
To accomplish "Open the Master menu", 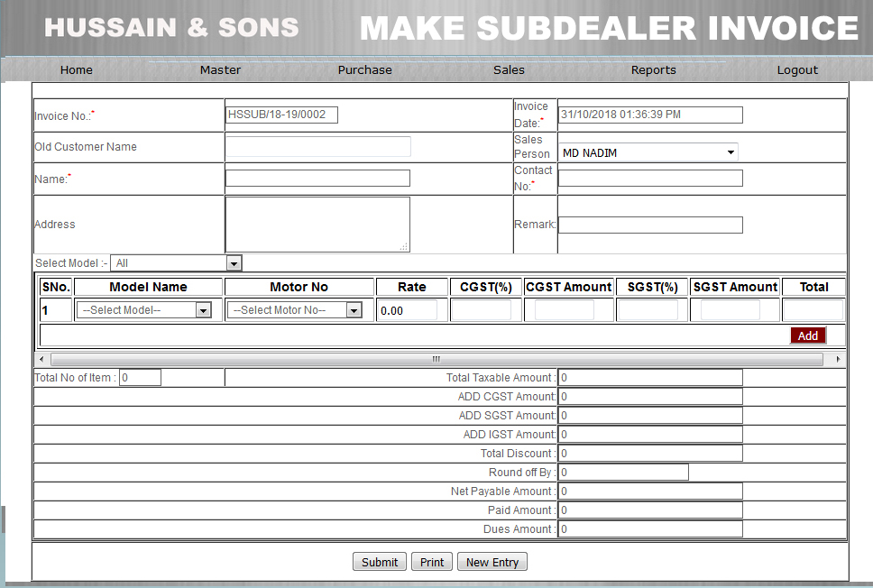I will click(220, 69).
